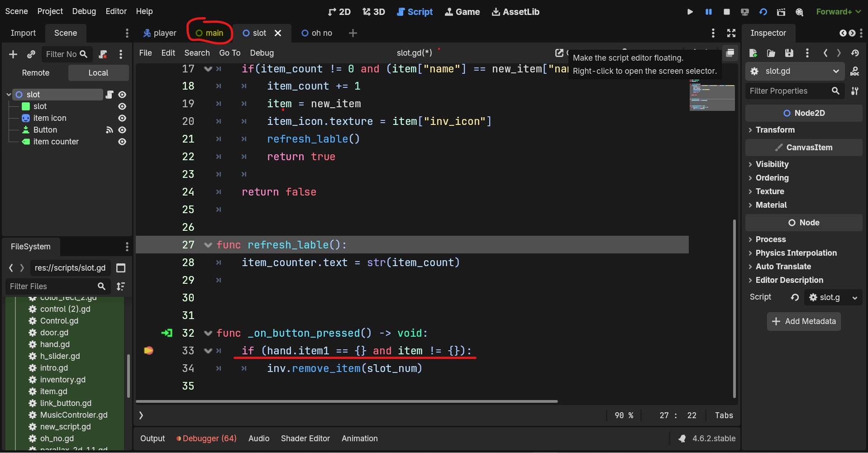Viewport: 868px width, 453px height.
Task: Switch to the main scene tab
Action: click(210, 33)
